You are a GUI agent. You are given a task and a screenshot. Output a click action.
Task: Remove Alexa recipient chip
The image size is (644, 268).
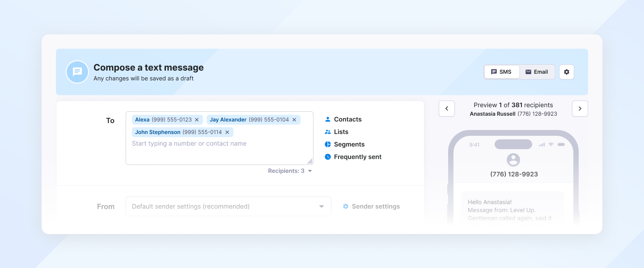[197, 120]
